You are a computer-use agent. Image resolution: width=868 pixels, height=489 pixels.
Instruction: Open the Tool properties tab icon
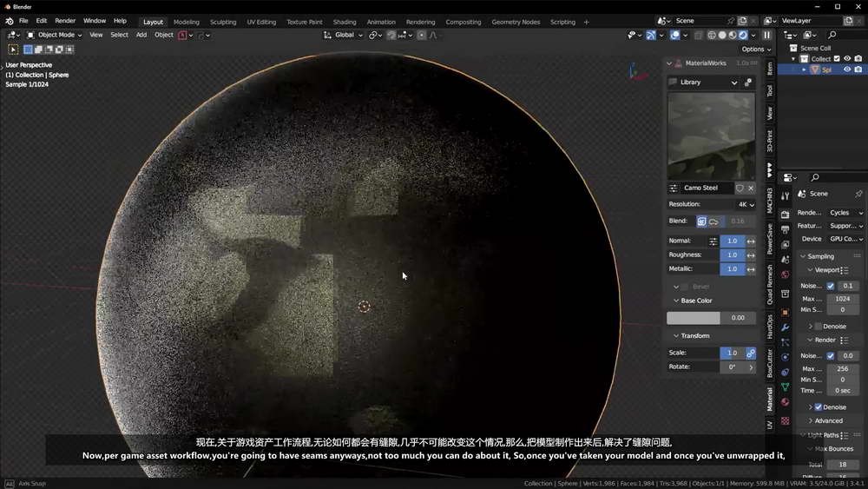(785, 196)
